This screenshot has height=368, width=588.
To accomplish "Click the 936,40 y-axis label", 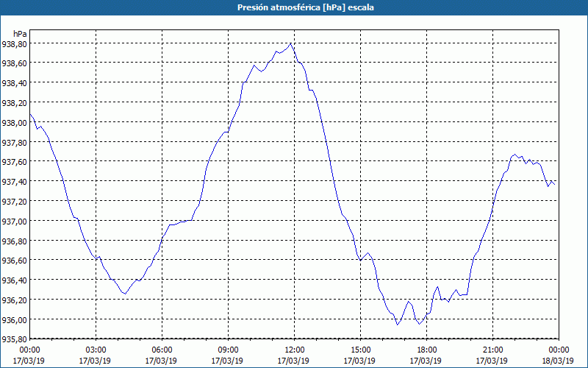I will pyautogui.click(x=14, y=280).
